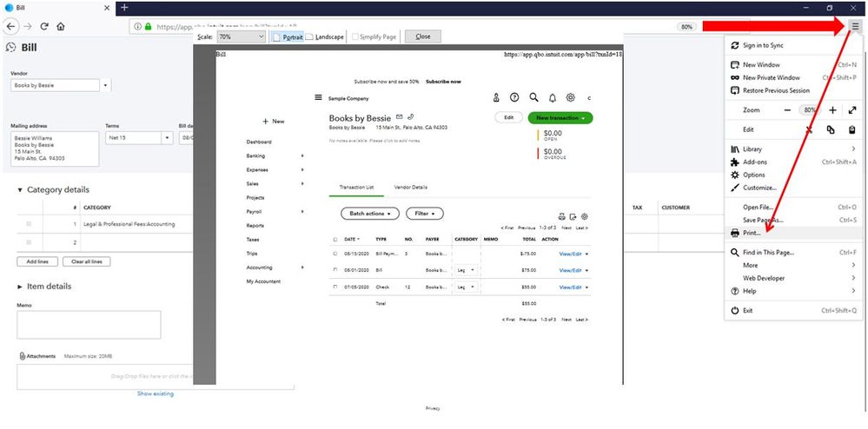This screenshot has height=429, width=868.
Task: Expand the Item details section
Action: [x=20, y=287]
